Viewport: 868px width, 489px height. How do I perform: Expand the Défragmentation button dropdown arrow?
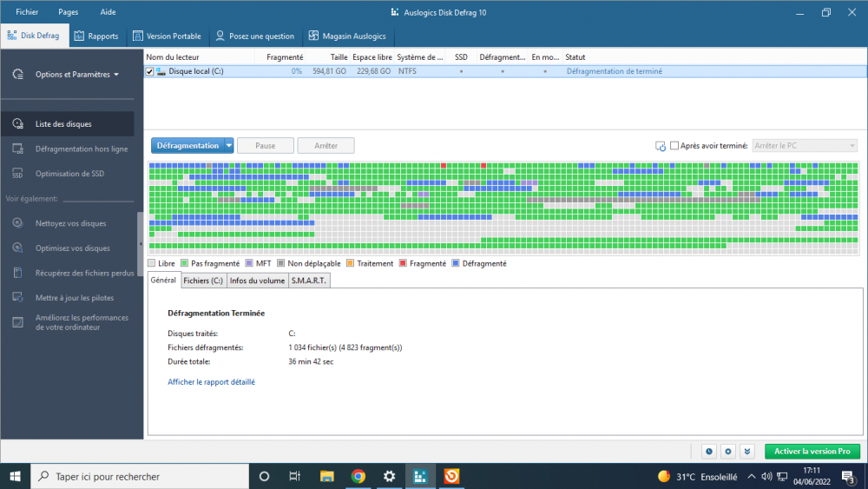(229, 146)
